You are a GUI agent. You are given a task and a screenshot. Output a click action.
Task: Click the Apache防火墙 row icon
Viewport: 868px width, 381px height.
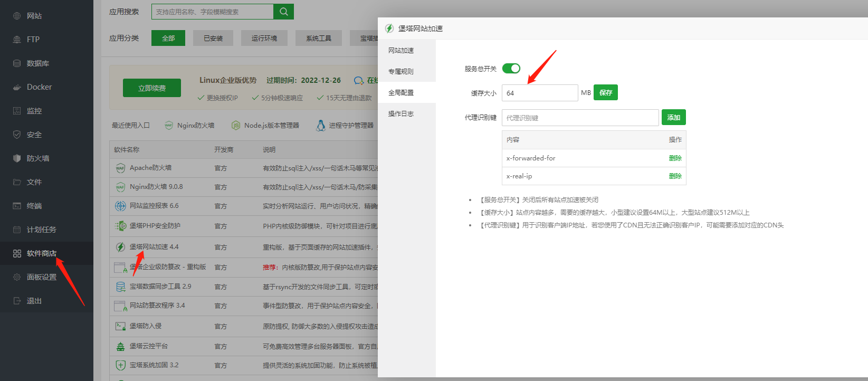tap(120, 168)
